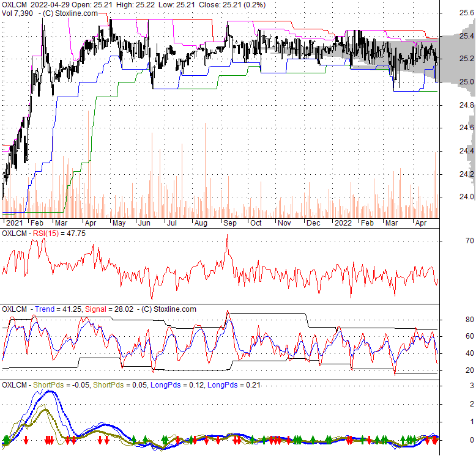Click the 'Open: 25.21' value
This screenshot has width=476, height=456.
(92, 5)
